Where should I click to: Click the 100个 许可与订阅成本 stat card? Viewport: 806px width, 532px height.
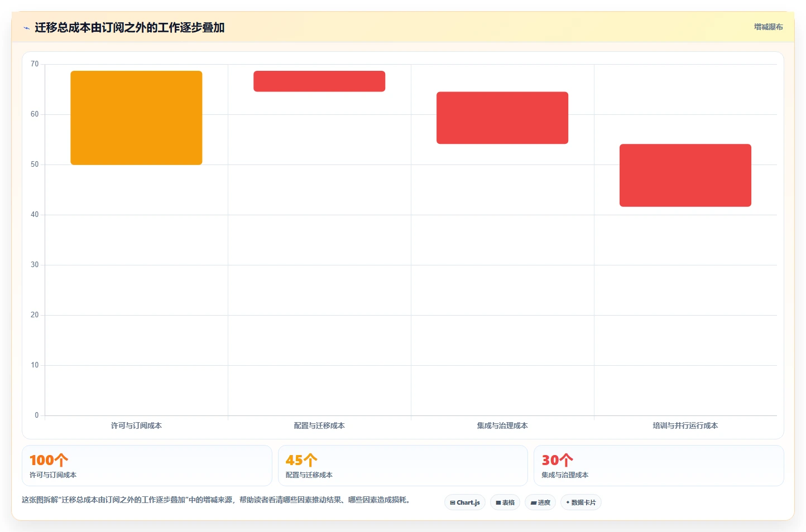point(147,466)
